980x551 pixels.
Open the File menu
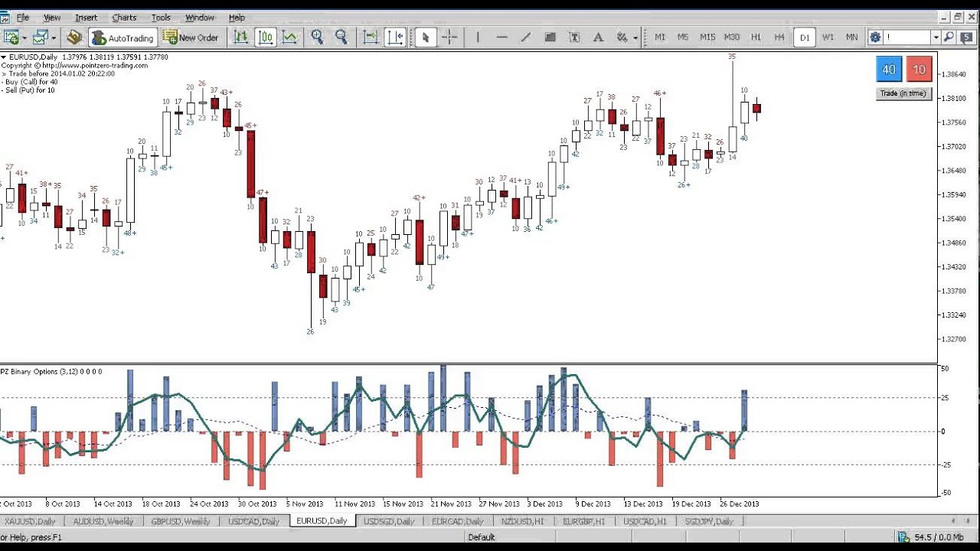tap(22, 18)
